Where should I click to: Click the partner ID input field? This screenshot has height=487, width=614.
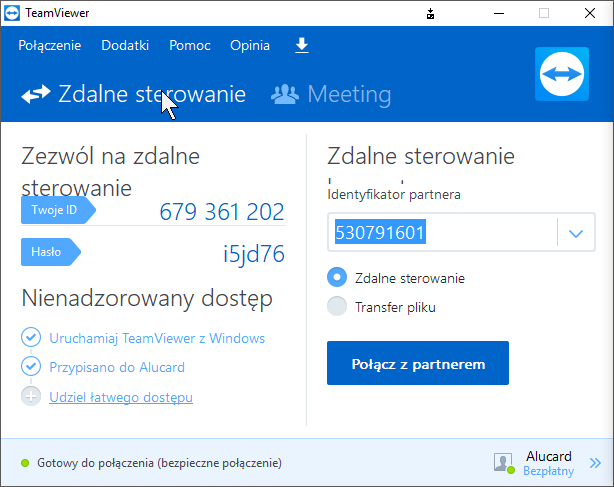pos(442,234)
